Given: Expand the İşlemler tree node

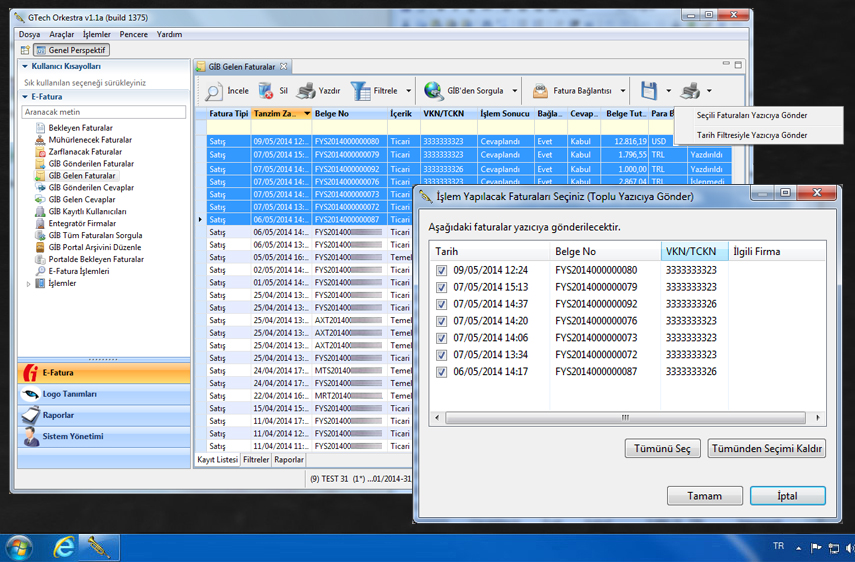Looking at the screenshot, I should [x=28, y=284].
